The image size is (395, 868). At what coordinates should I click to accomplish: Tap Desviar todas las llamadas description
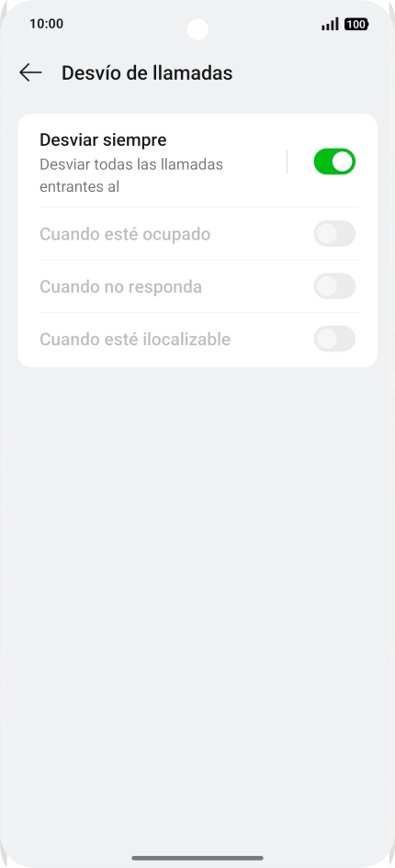click(x=131, y=164)
